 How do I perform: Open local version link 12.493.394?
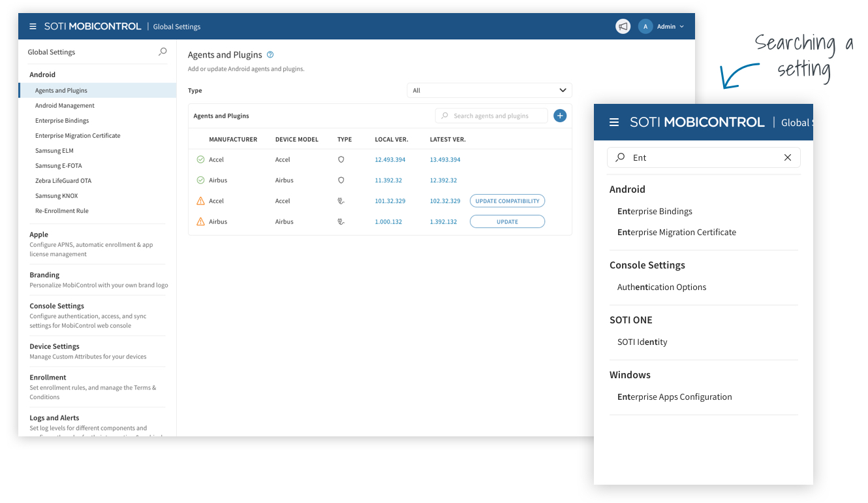390,159
